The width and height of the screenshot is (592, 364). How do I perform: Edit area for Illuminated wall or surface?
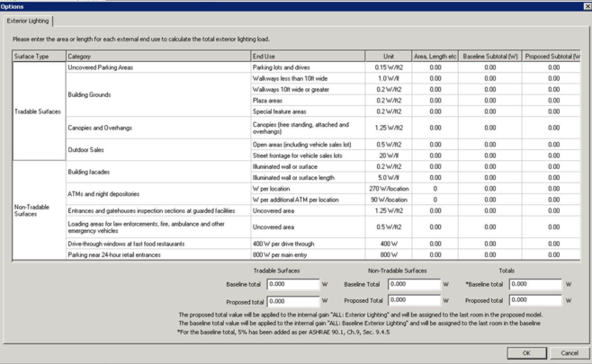pos(435,166)
